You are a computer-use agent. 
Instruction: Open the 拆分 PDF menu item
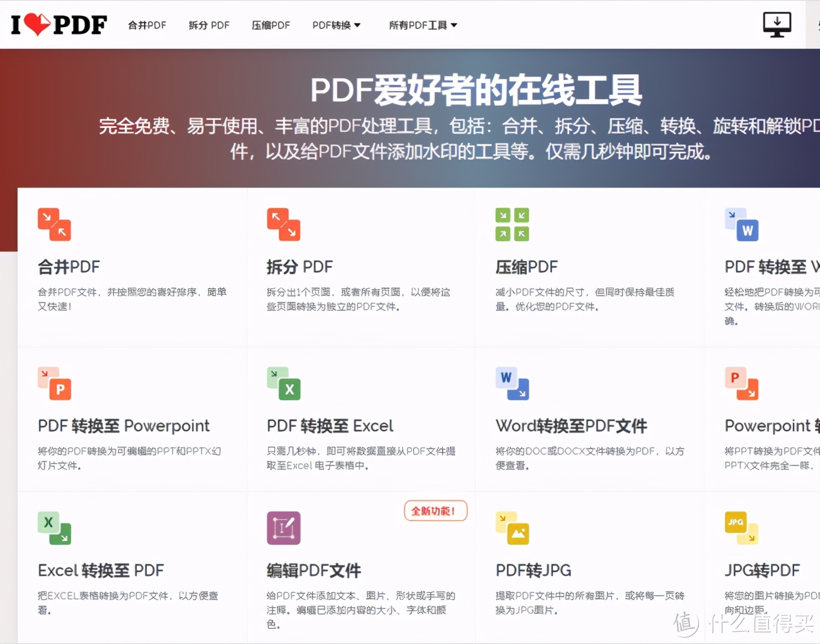tap(209, 25)
